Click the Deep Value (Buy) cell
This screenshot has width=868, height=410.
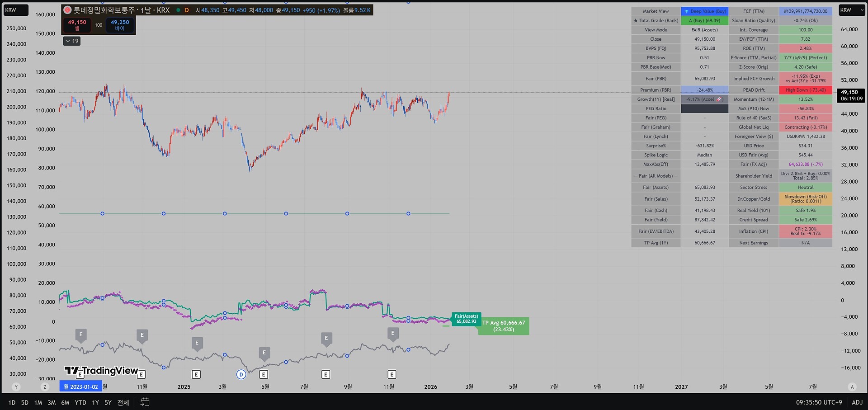(x=705, y=11)
